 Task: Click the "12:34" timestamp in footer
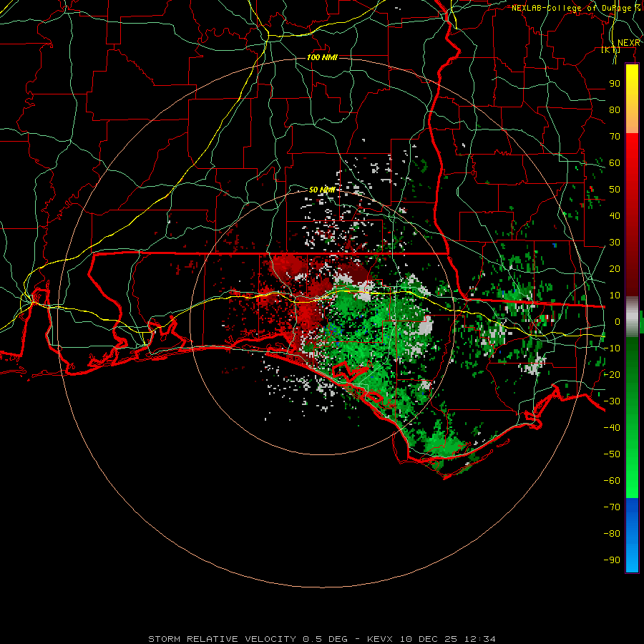point(480,639)
